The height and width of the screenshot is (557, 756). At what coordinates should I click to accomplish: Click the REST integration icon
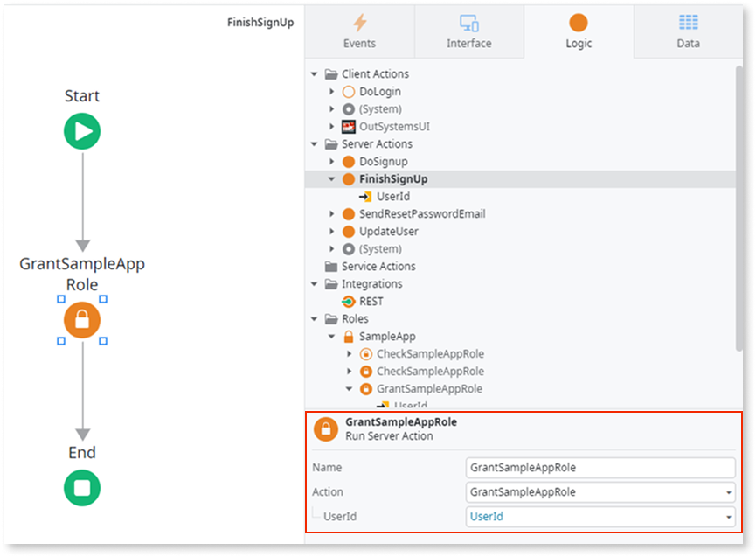tap(347, 301)
